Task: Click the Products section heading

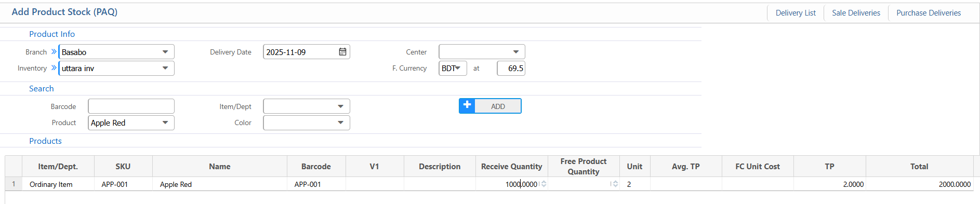Action: coord(45,141)
